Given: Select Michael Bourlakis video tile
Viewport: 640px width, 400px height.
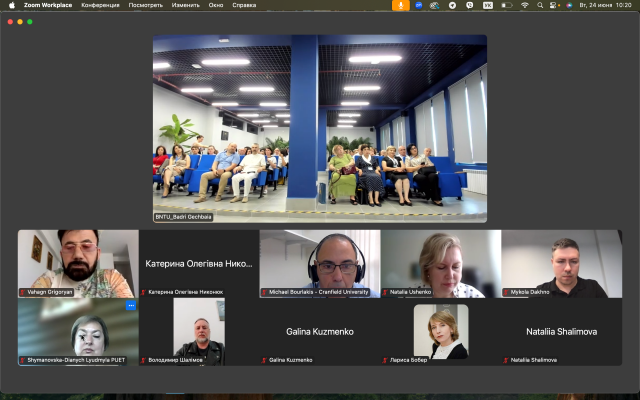Looking at the screenshot, I should pos(319,263).
